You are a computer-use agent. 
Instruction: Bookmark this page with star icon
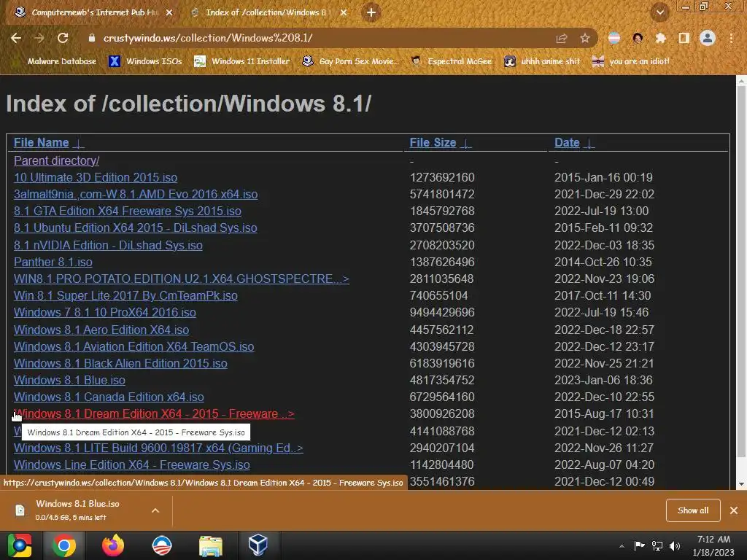point(585,38)
